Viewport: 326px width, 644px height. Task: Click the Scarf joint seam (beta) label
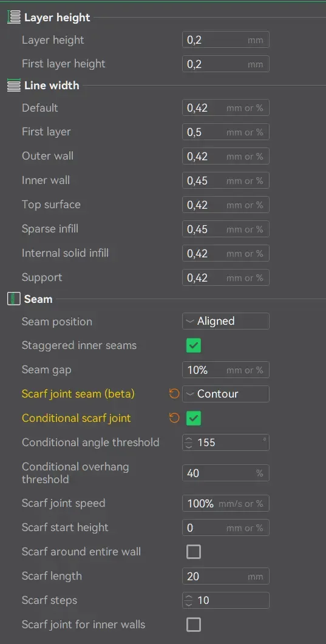click(78, 394)
